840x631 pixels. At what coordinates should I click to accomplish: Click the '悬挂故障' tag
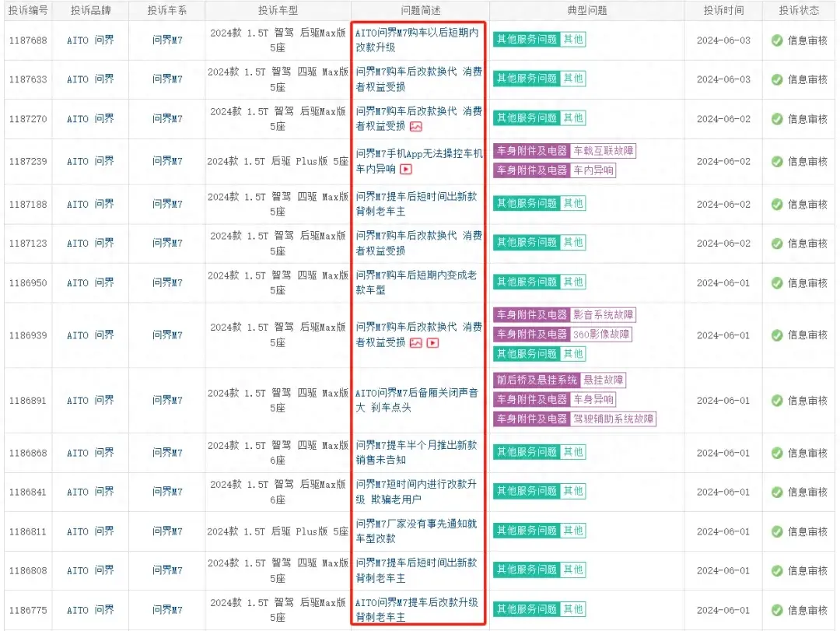point(604,380)
